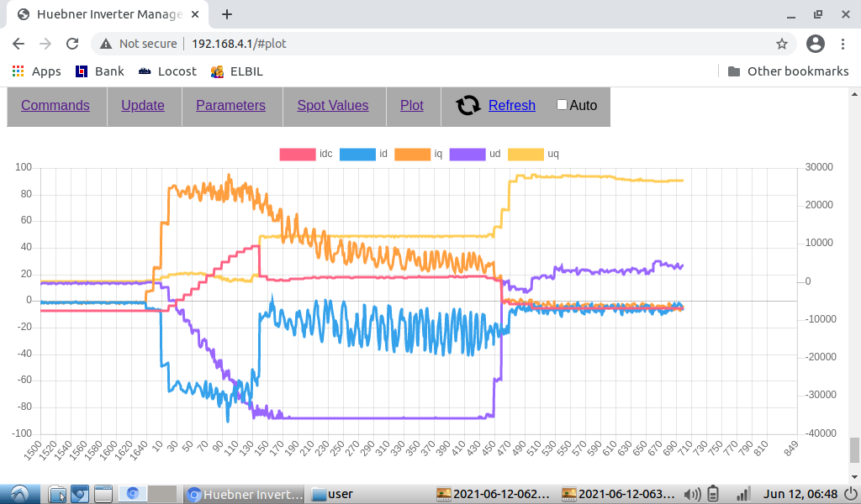Go back with the browser back arrow

click(x=18, y=44)
